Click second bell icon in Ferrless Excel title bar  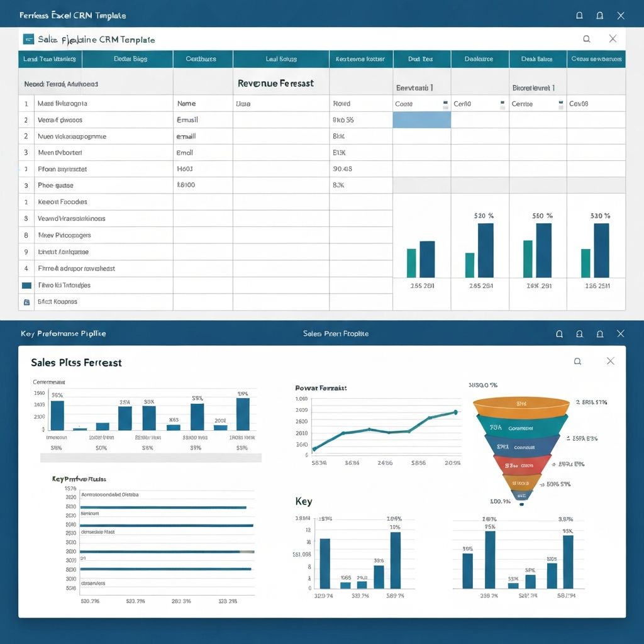(599, 16)
